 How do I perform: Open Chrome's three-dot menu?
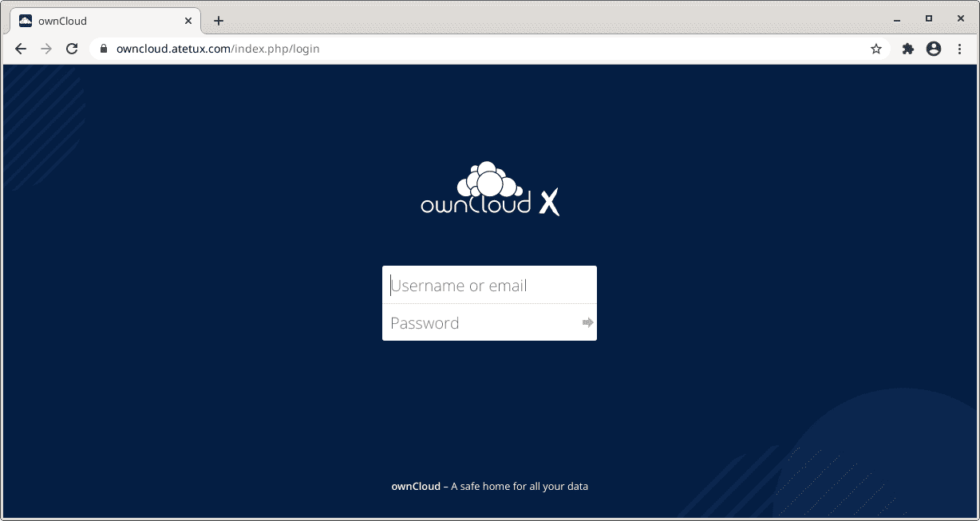pos(959,49)
